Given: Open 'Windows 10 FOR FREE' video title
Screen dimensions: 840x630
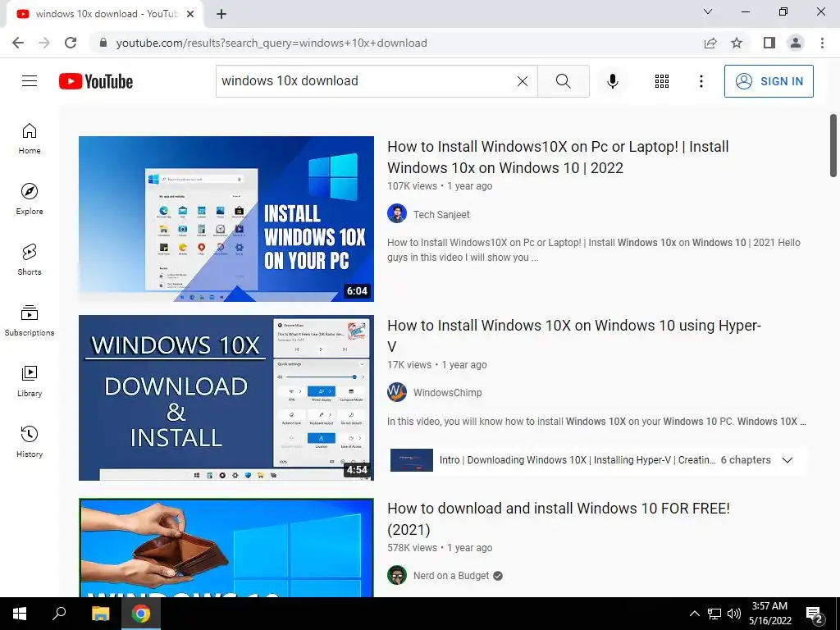Looking at the screenshot, I should click(558, 518).
